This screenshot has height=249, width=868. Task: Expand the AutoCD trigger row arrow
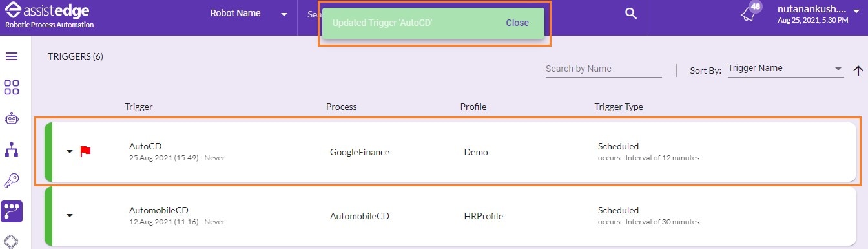click(70, 151)
